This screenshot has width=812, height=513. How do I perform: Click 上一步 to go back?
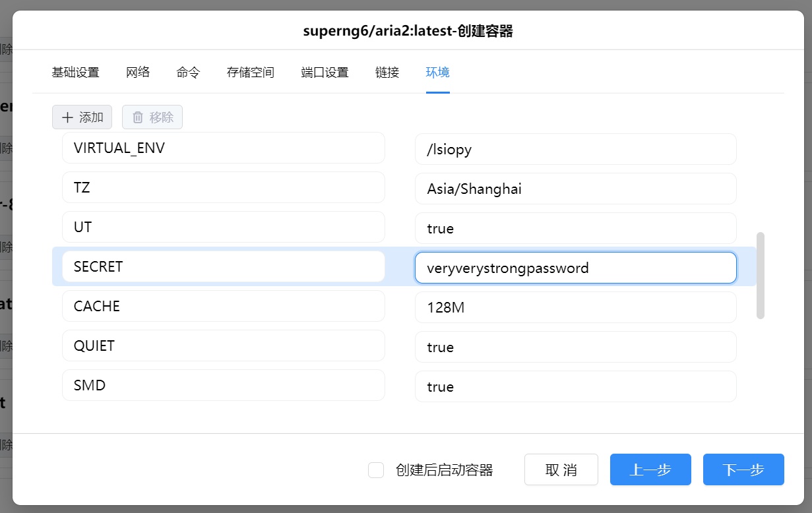point(650,469)
